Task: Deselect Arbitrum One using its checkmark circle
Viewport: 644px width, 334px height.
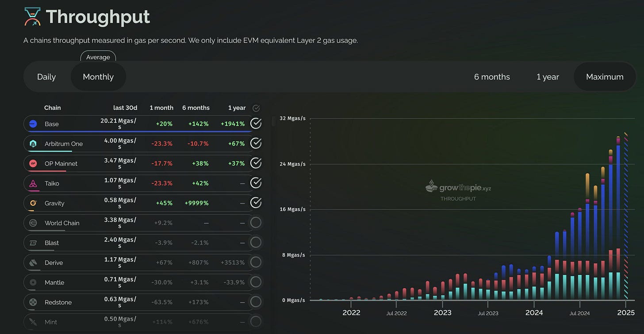Action: 256,143
